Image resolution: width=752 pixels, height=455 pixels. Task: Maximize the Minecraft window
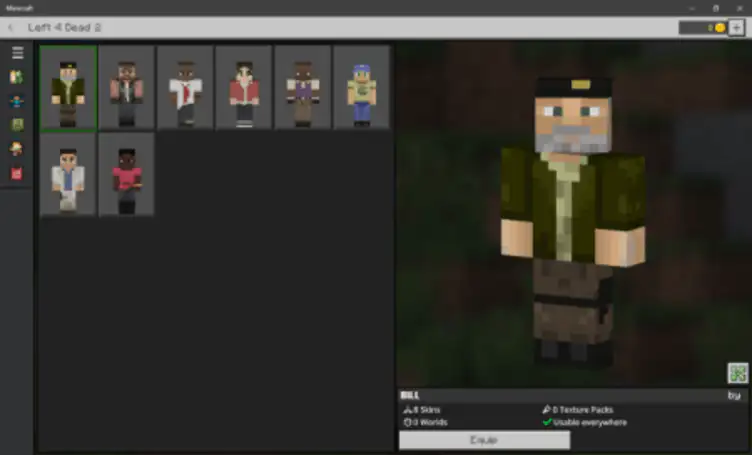[716, 8]
